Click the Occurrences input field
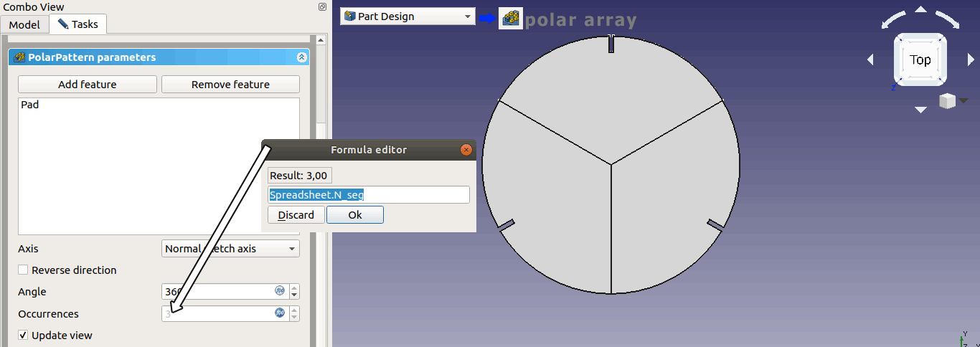980x347 pixels. 225,313
